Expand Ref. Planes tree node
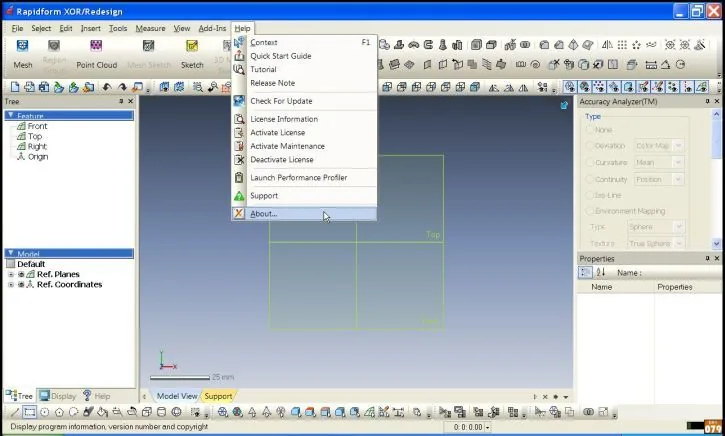The image size is (725, 436). [11, 274]
